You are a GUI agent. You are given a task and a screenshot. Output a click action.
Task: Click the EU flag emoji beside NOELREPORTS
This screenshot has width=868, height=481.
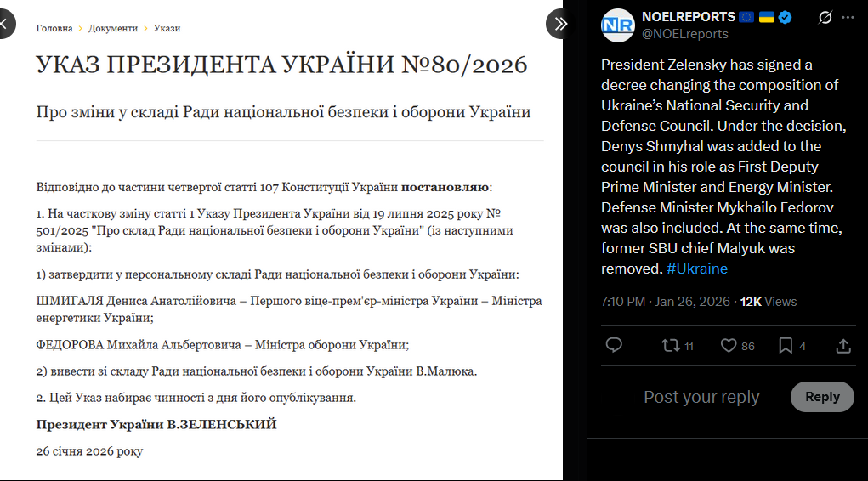746,17
